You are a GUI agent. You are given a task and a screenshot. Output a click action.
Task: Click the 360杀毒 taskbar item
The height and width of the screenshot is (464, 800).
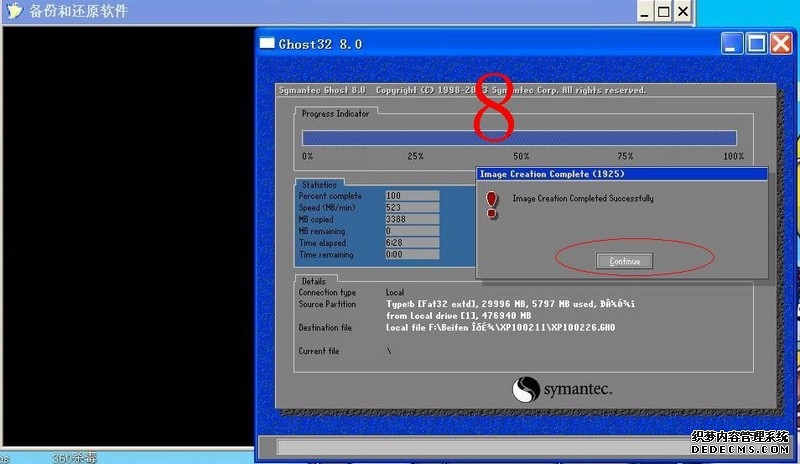[74, 458]
